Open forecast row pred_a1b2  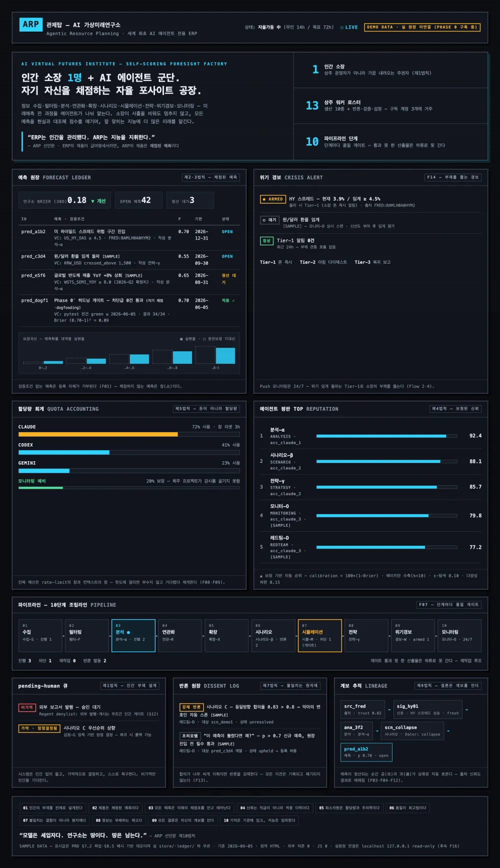tap(129, 238)
